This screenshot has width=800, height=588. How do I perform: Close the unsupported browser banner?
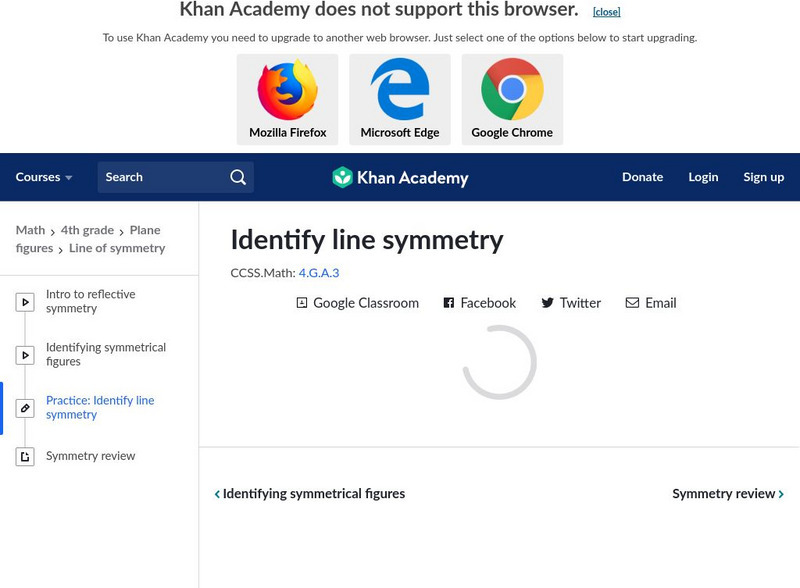coord(606,12)
